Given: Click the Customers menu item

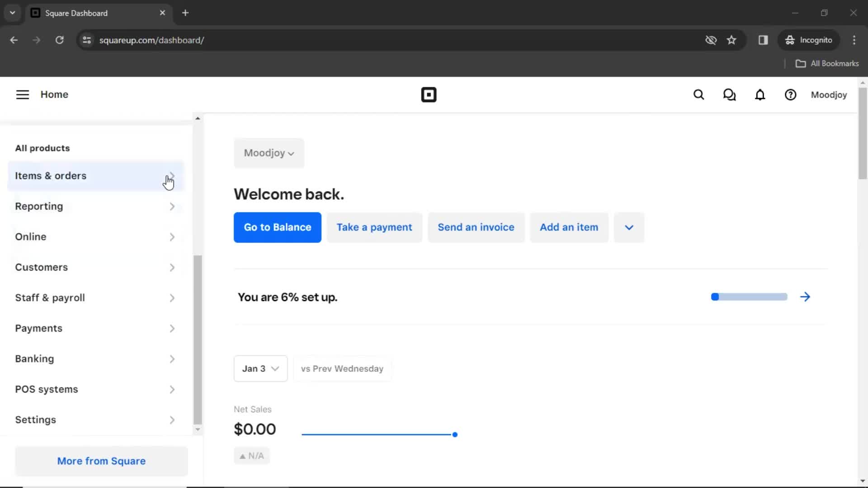Looking at the screenshot, I should click(41, 267).
